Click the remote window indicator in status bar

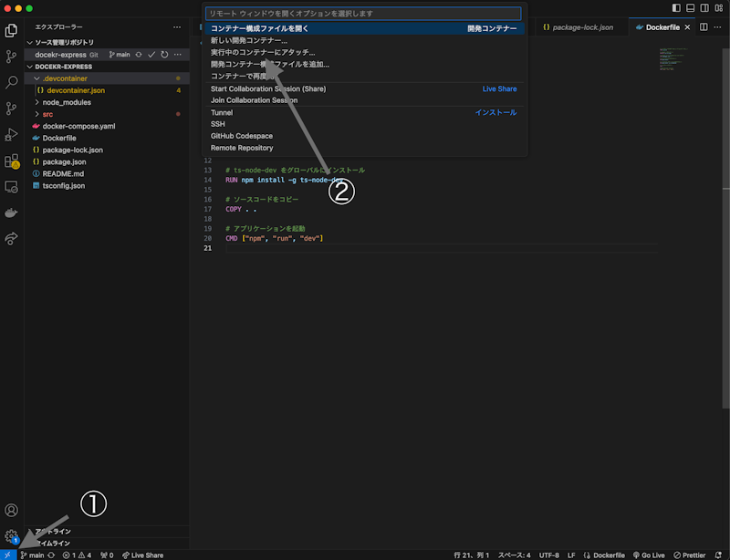(x=8, y=554)
